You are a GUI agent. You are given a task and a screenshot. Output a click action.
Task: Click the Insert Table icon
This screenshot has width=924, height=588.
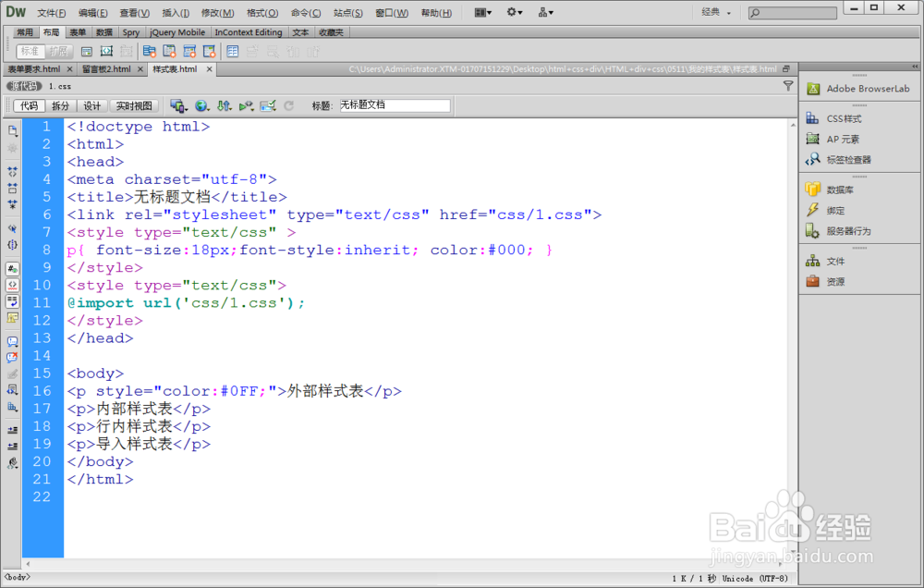click(233, 52)
